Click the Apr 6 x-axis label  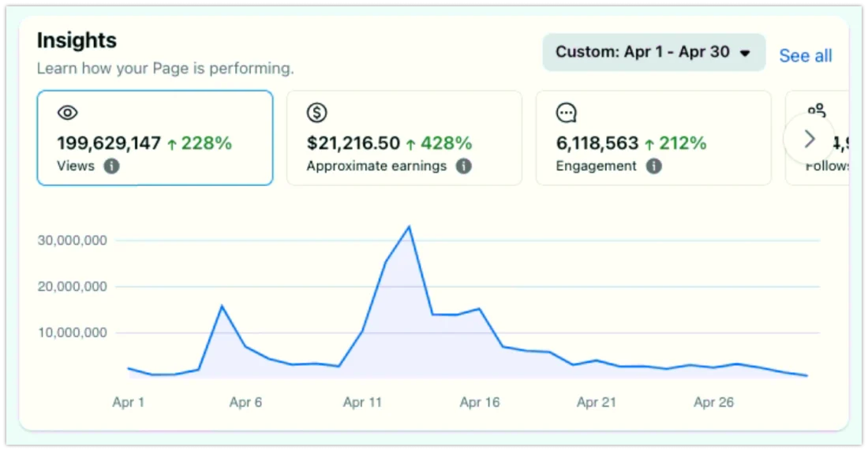(x=245, y=402)
